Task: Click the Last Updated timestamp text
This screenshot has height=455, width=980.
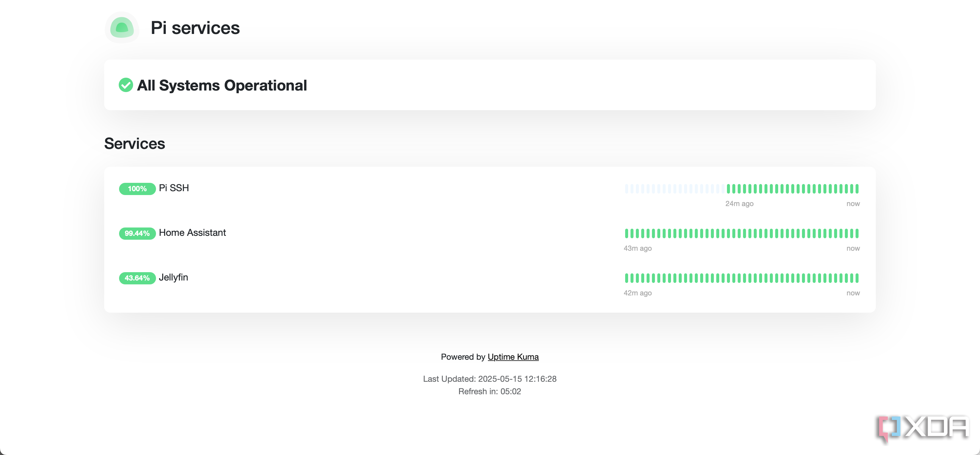Action: point(490,379)
